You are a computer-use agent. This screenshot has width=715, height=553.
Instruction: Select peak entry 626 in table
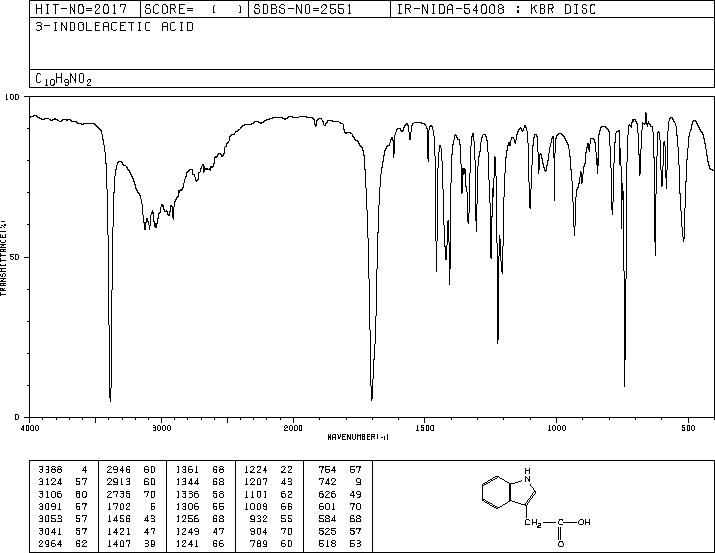(340, 494)
